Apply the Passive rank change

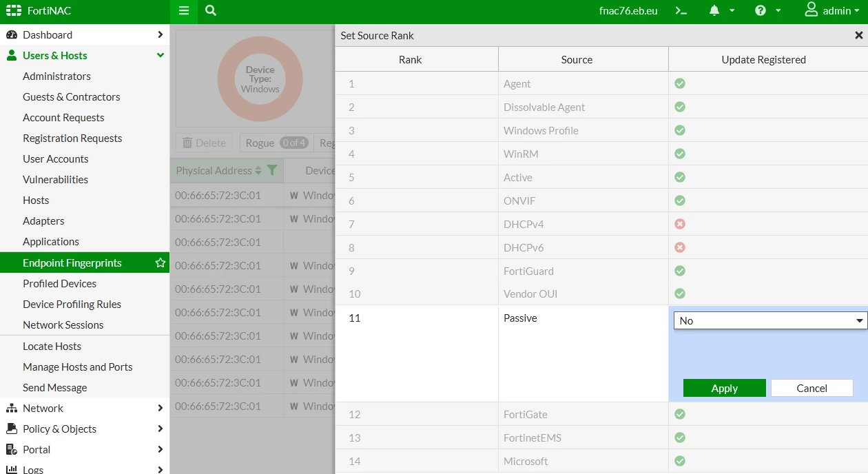(x=724, y=388)
